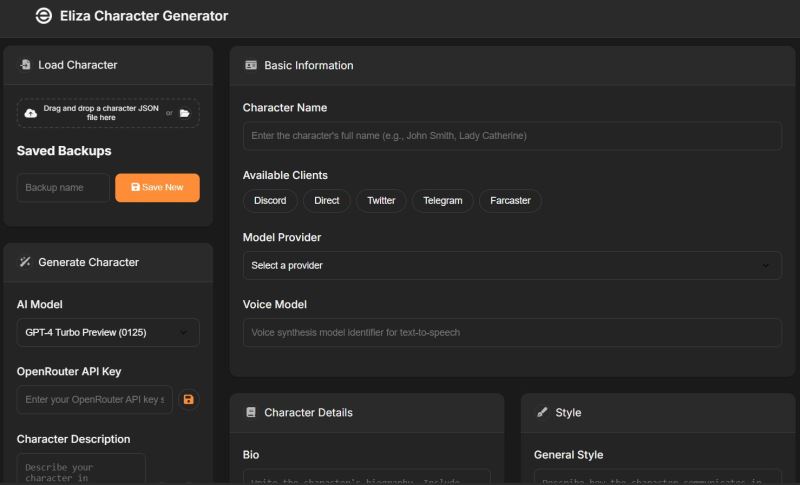Toggle the Discord client option
Image resolution: width=800 pixels, height=485 pixels.
point(270,201)
